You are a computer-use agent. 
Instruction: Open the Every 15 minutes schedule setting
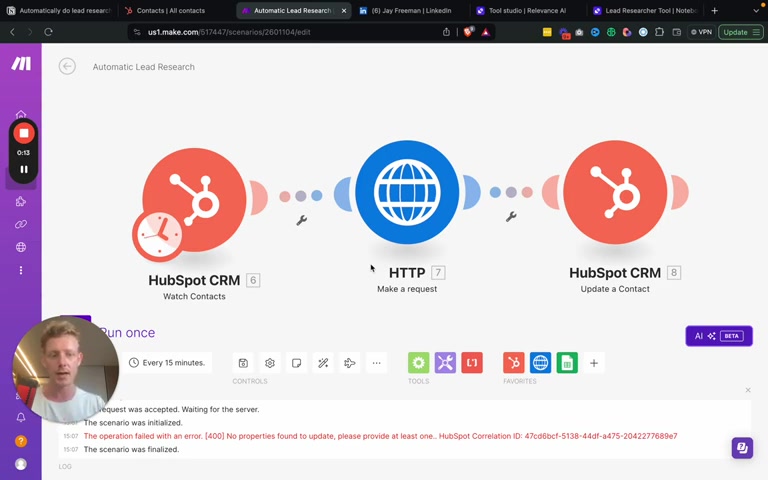coord(167,363)
